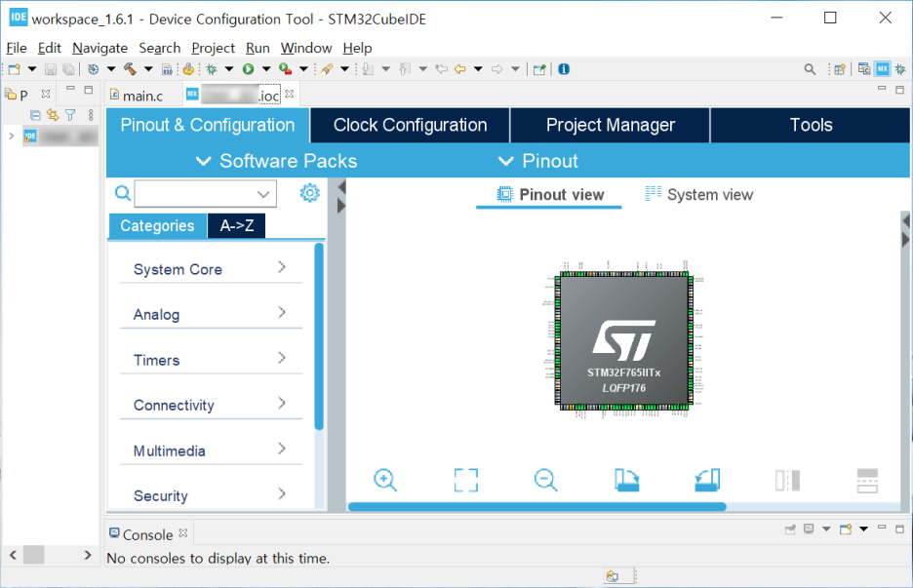Open the Clock Configuration tab

tap(410, 125)
